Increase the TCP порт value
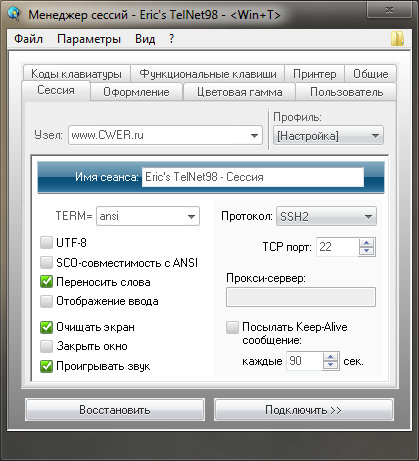This screenshot has width=419, height=461. tap(367, 243)
